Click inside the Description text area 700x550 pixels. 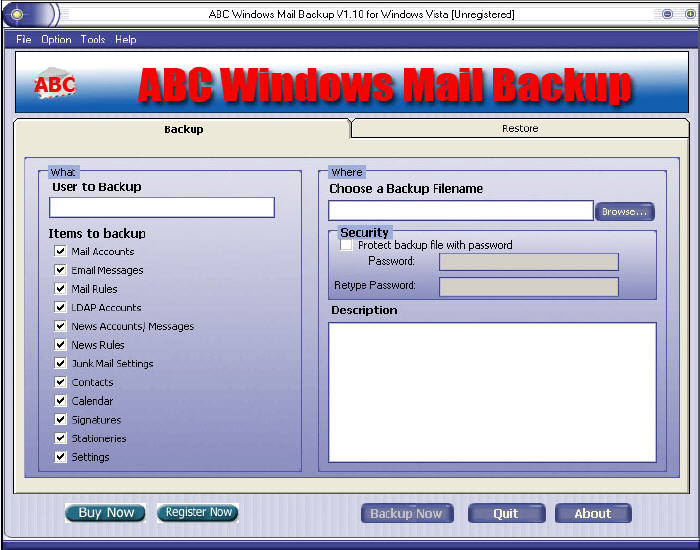[x=492, y=392]
